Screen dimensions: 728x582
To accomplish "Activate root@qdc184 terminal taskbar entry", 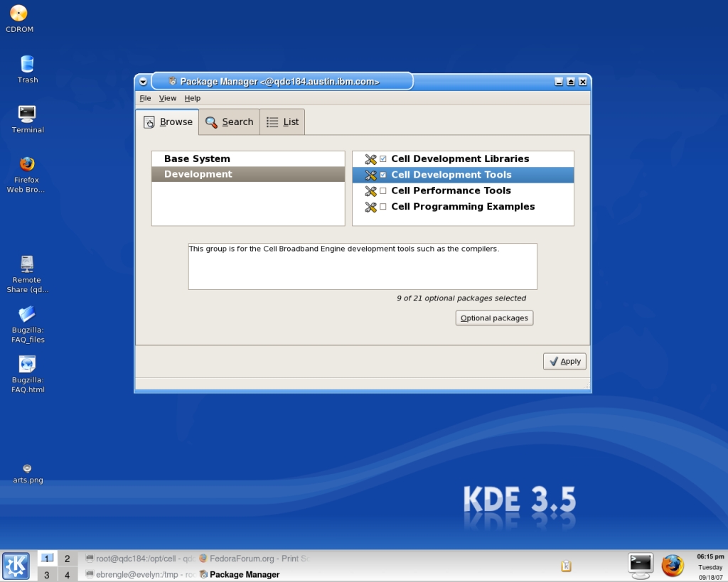I will pyautogui.click(x=140, y=559).
